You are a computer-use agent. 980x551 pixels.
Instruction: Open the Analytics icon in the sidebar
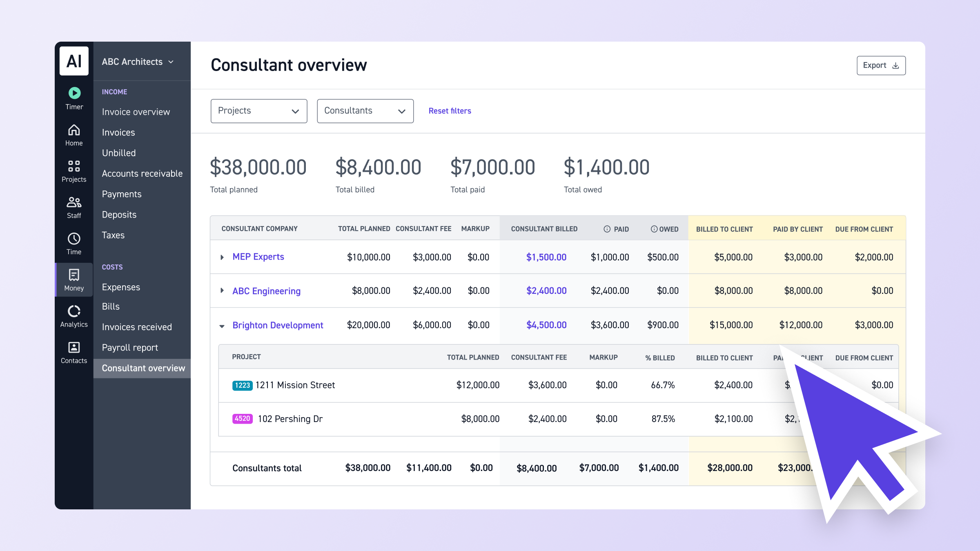[73, 311]
